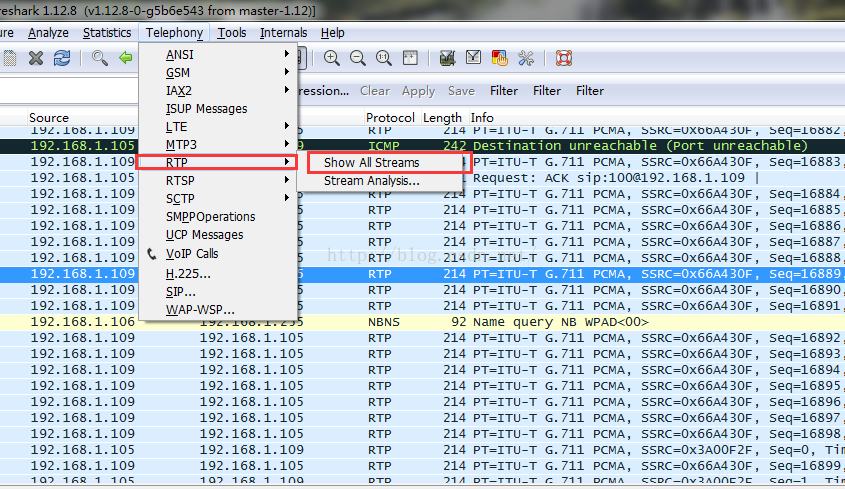The image size is (845, 489).
Task: Sort by the Protocol column header
Action: point(390,118)
